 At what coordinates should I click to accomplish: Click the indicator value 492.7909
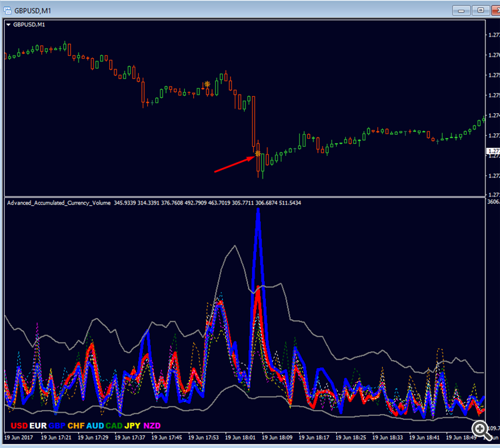click(x=196, y=203)
